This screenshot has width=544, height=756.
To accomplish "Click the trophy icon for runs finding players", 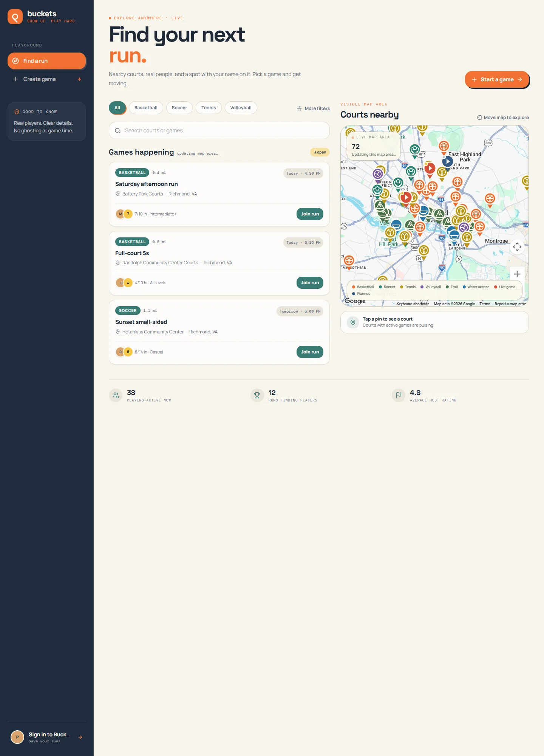I will pyautogui.click(x=257, y=395).
